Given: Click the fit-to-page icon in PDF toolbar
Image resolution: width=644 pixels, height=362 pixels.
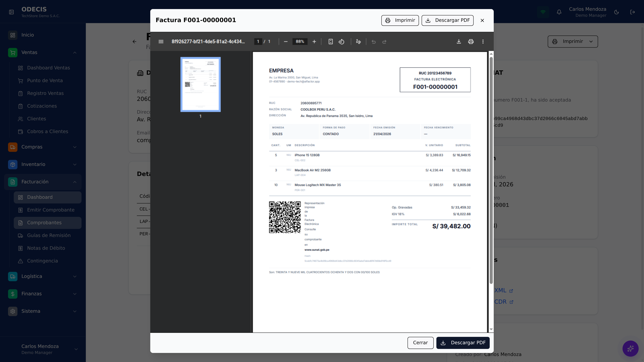Looking at the screenshot, I should coord(331,41).
